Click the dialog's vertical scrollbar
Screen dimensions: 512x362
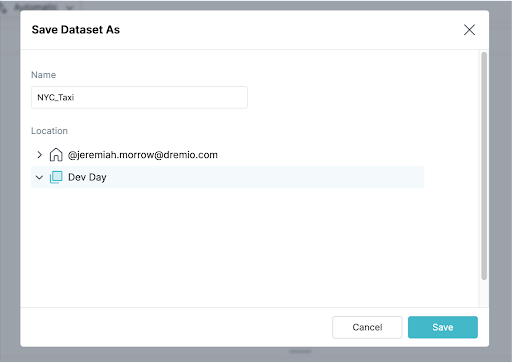click(x=484, y=166)
